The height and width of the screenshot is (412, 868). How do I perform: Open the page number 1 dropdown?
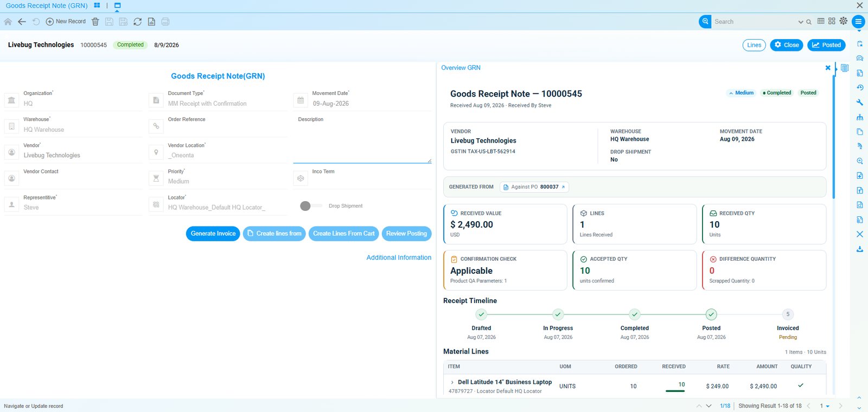(824, 406)
